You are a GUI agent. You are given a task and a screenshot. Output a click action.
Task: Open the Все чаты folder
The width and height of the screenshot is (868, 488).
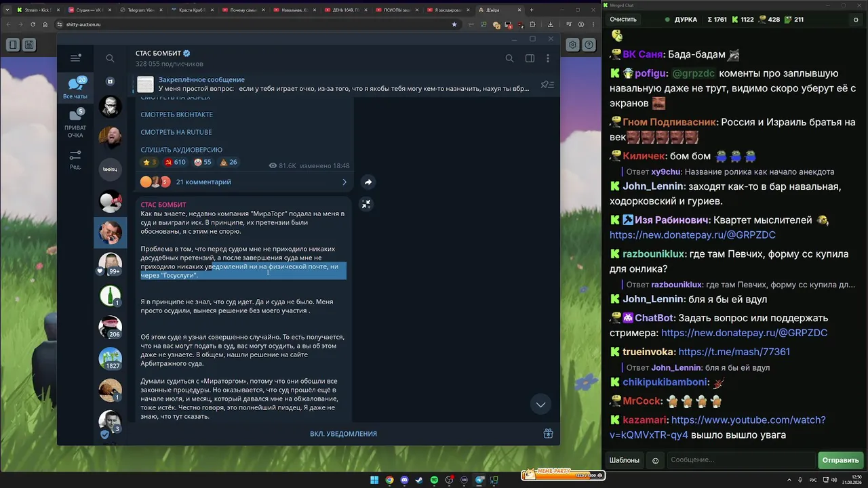point(75,88)
